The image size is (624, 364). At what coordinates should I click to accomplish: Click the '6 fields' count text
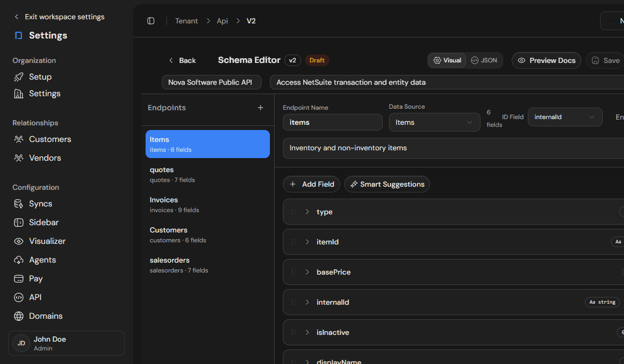coord(495,118)
